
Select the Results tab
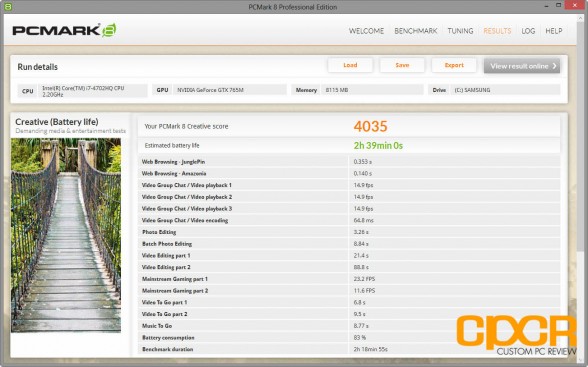497,31
